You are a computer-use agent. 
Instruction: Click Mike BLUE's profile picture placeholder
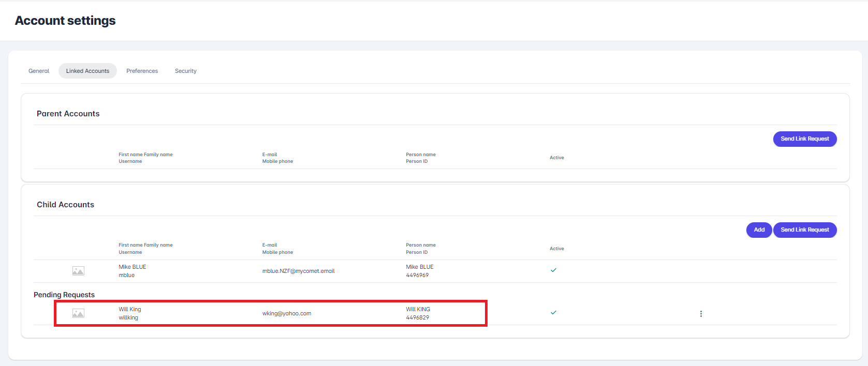pyautogui.click(x=78, y=271)
